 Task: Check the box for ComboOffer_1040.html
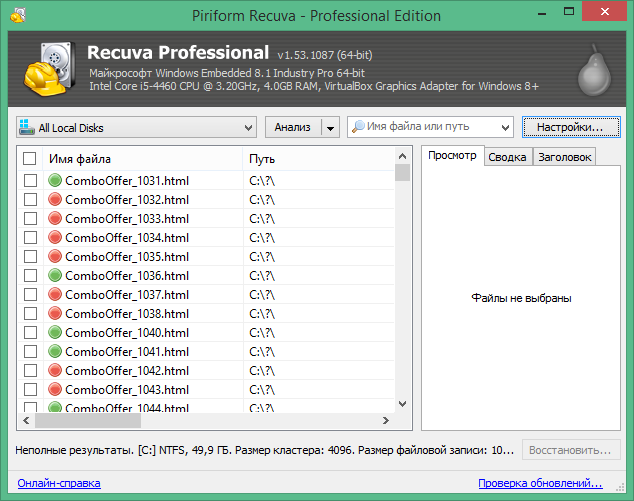click(30, 332)
